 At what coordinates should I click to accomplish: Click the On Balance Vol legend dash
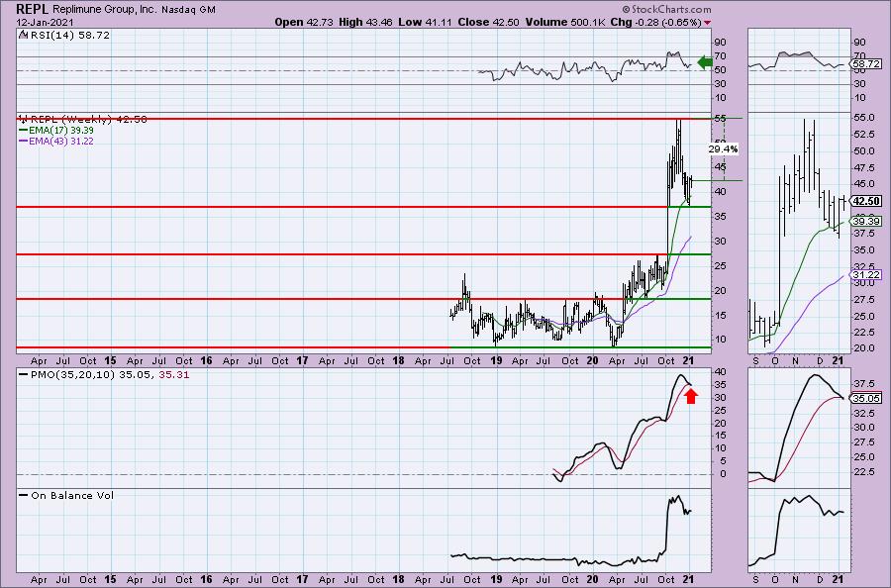tap(23, 495)
